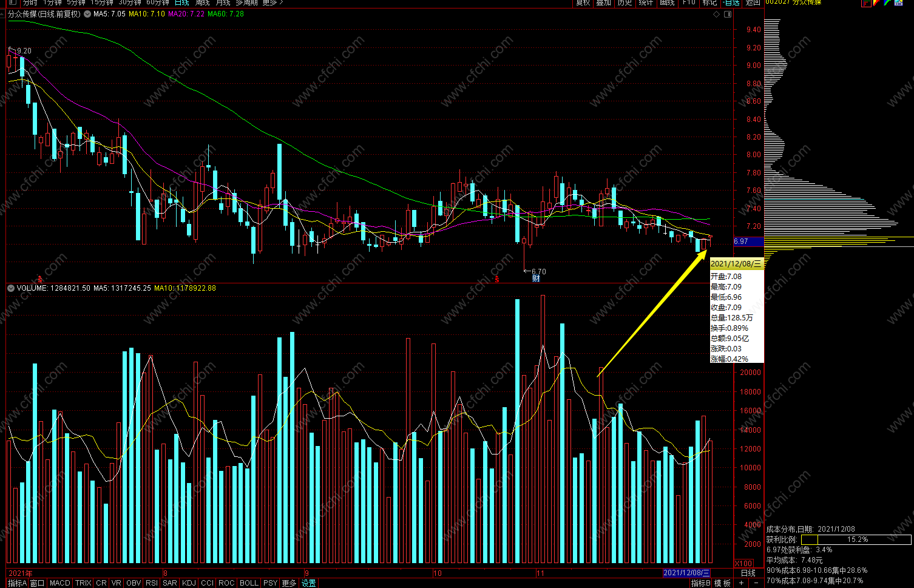914x588 pixels.
Task: Toggle -自选 watchlist membership
Action: pos(731,2)
